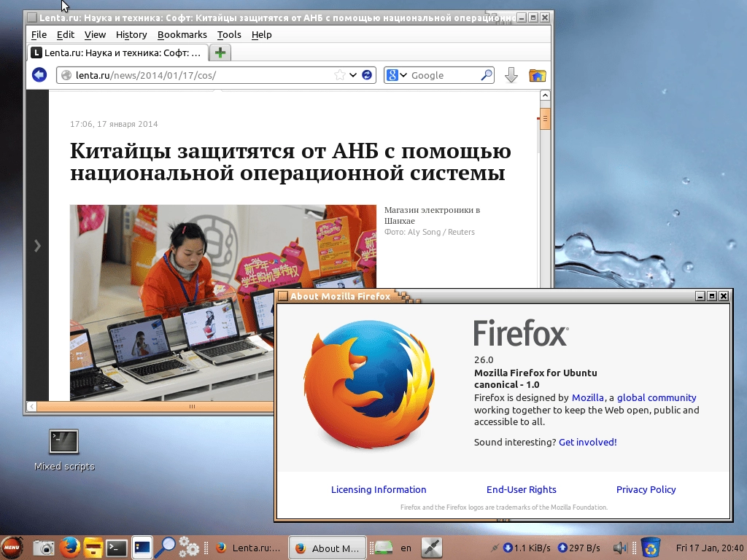Open the recycle bin tray icon
The image size is (747, 560).
pos(650,548)
